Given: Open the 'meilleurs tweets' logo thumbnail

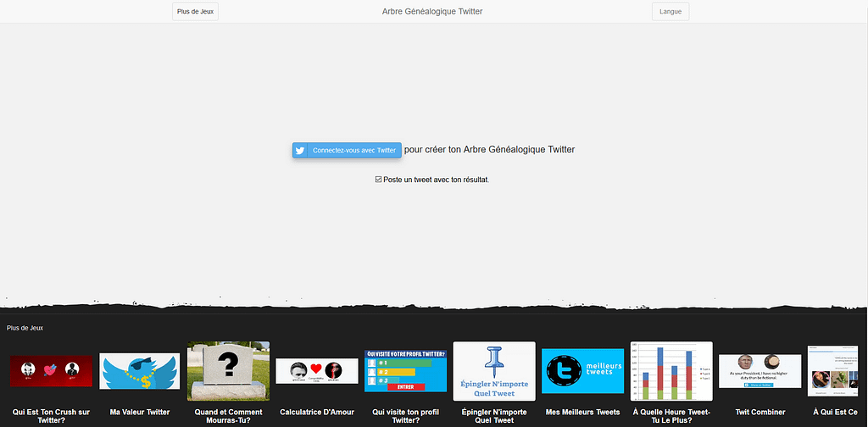Looking at the screenshot, I should pos(582,371).
